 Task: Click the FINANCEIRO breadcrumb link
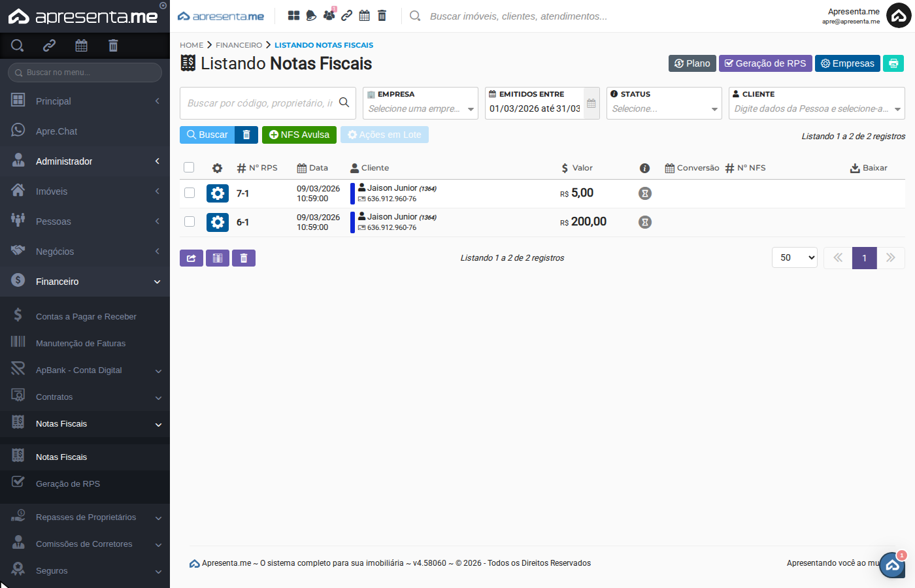point(239,45)
